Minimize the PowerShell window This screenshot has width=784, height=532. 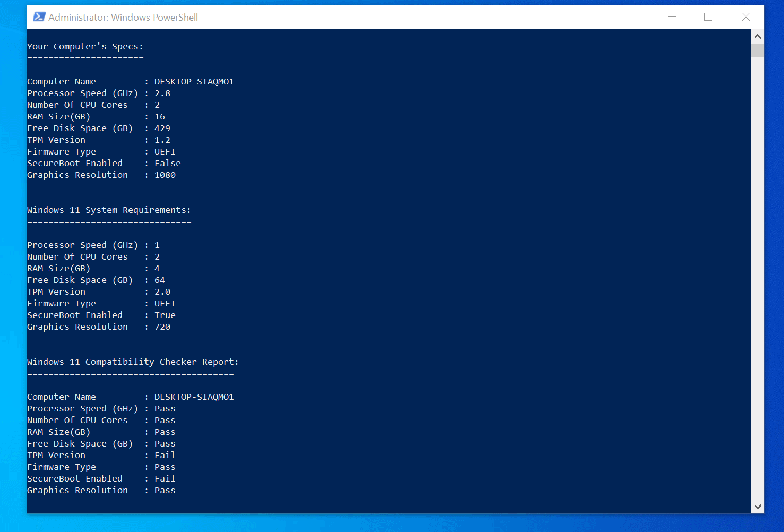point(671,17)
